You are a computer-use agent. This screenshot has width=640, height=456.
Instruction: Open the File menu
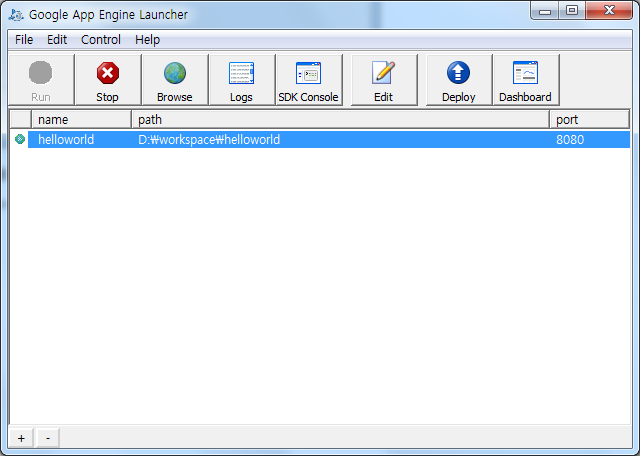(x=24, y=40)
